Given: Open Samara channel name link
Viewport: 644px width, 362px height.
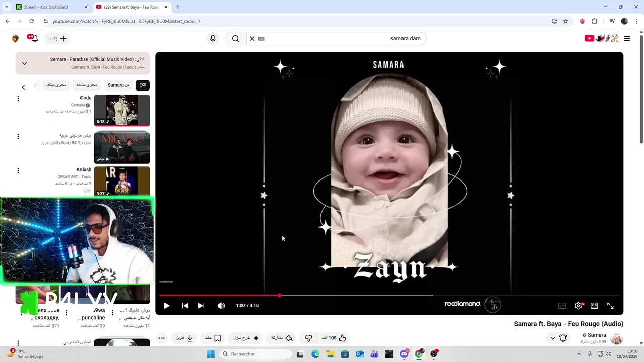Looking at the screenshot, I should [x=597, y=335].
